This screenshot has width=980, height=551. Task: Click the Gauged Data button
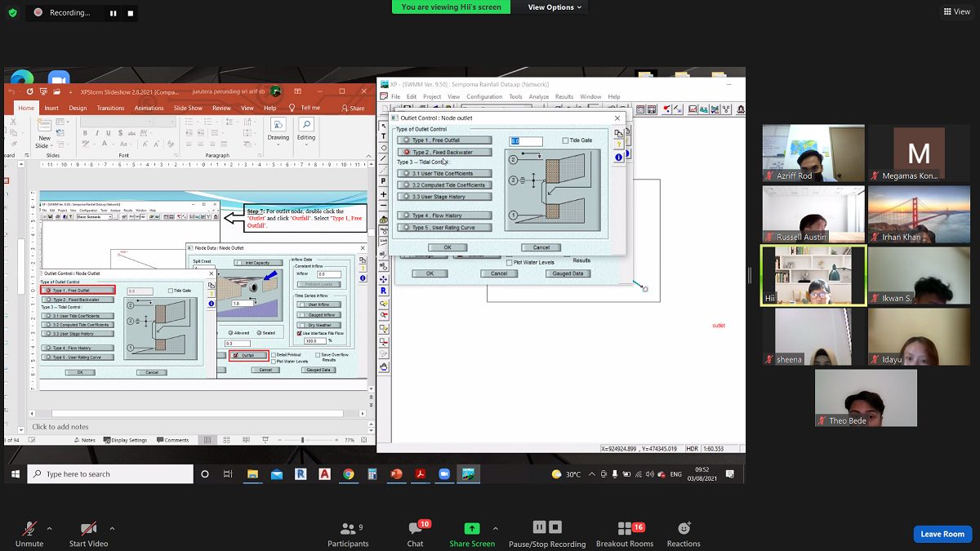[568, 273]
